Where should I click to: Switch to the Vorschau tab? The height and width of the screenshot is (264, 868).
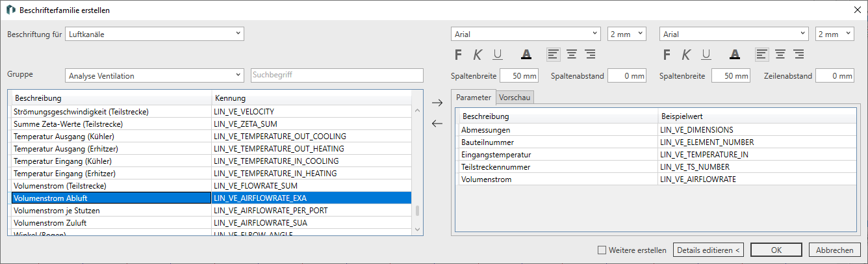(x=515, y=98)
